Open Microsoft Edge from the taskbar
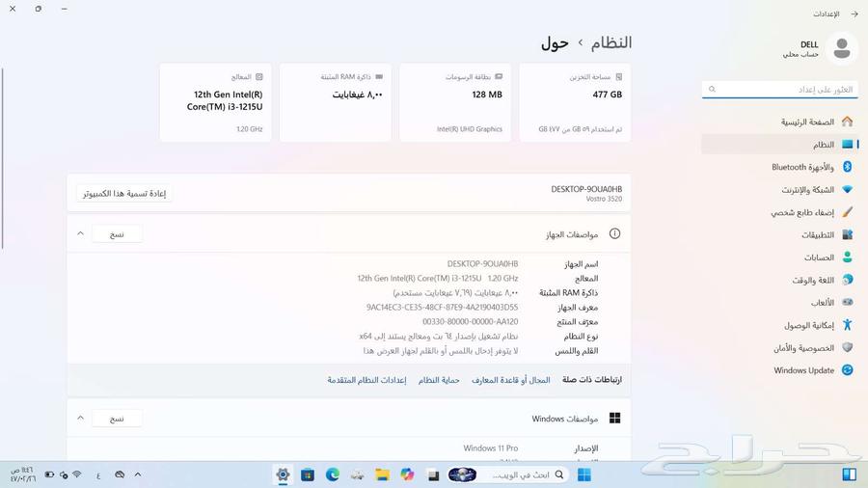Screen dimensions: 868x488 click(x=332, y=474)
